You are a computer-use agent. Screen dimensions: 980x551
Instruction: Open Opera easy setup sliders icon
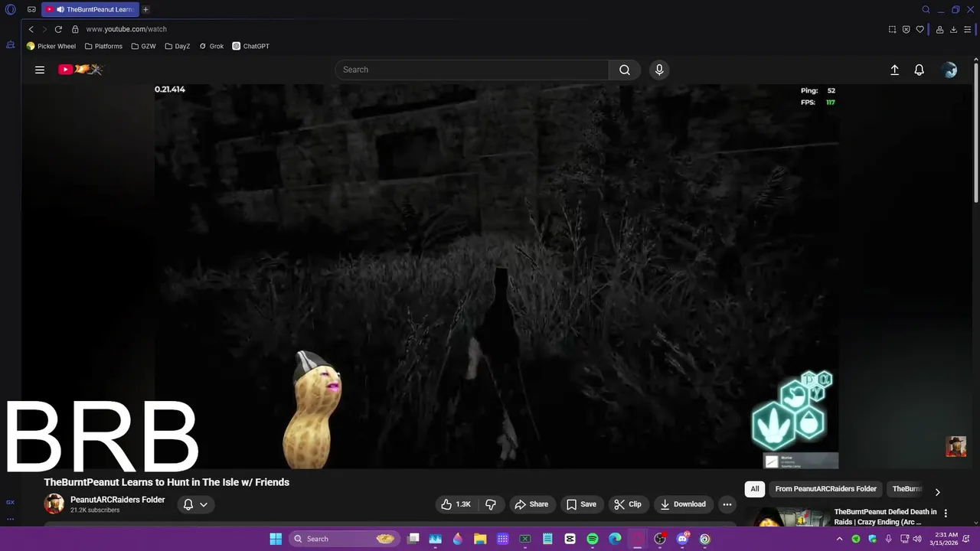click(x=968, y=29)
